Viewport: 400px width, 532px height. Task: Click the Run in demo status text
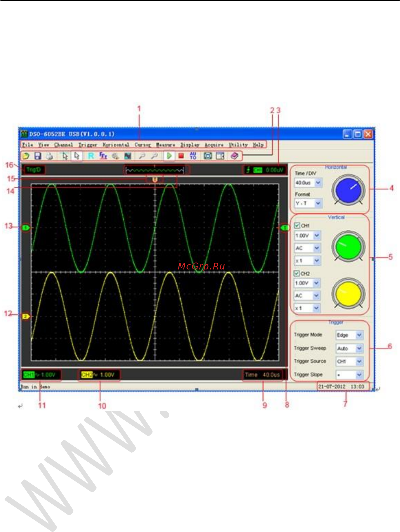point(35,387)
